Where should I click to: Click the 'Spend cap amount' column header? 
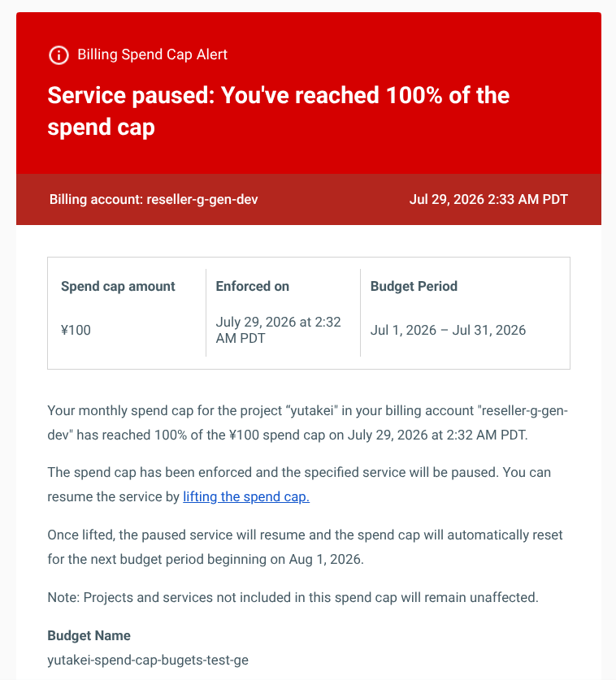118,286
